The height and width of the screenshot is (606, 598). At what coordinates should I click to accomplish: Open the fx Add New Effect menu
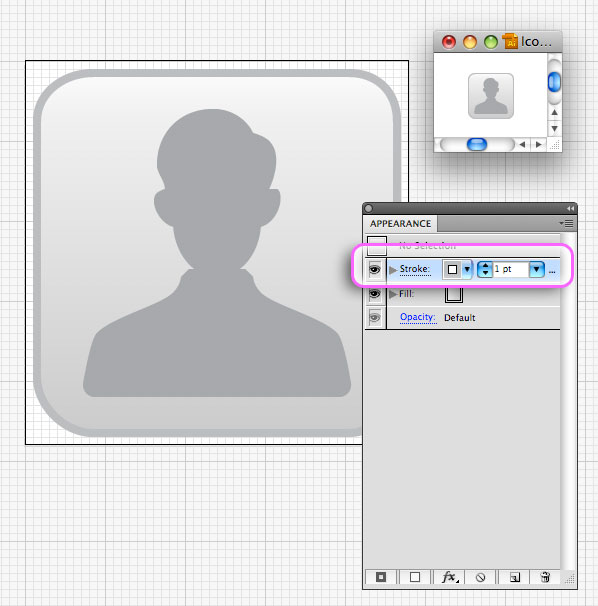point(449,577)
